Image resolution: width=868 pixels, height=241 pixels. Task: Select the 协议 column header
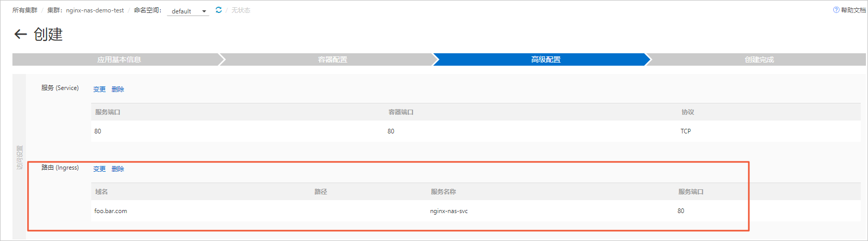pos(688,112)
